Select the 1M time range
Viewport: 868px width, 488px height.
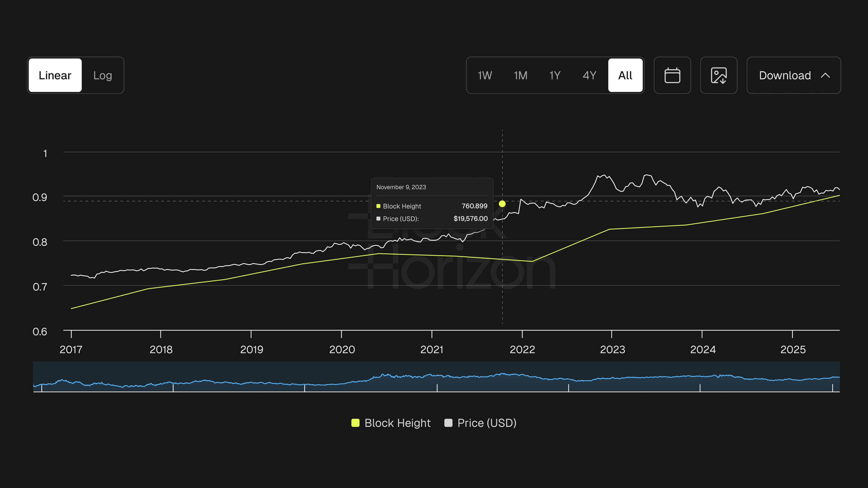pyautogui.click(x=520, y=75)
